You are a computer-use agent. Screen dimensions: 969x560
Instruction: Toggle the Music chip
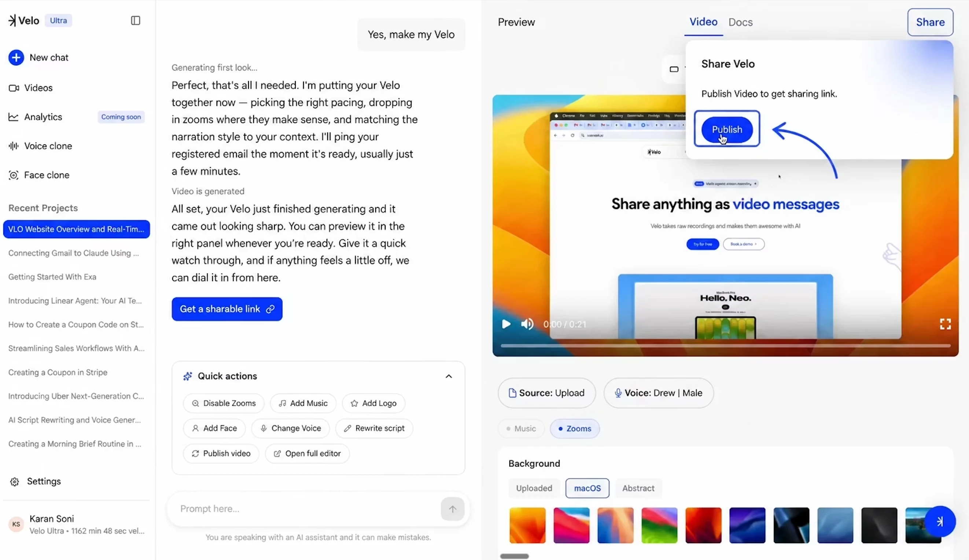point(521,428)
